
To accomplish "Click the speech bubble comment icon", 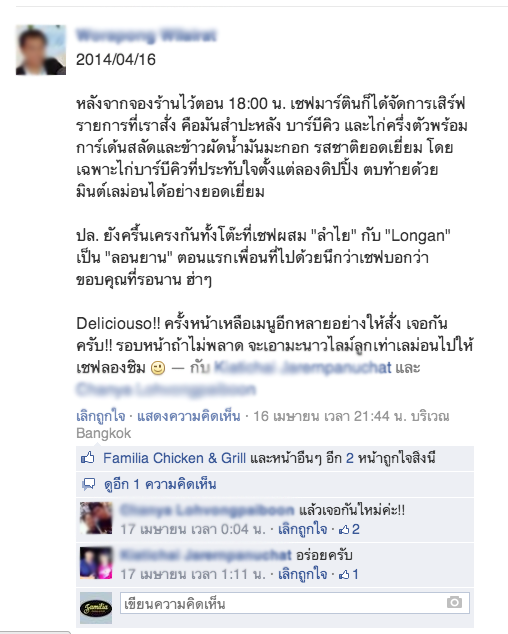I will pos(89,484).
